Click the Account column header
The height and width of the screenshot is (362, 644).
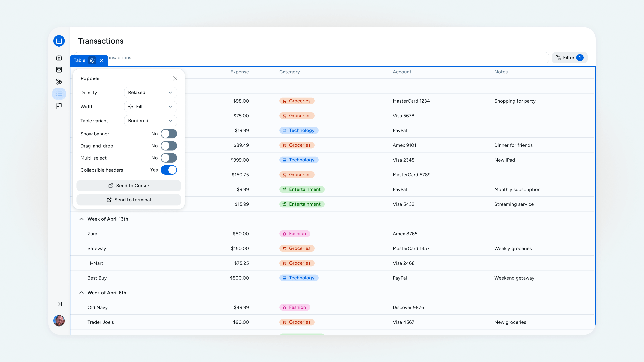(x=402, y=72)
